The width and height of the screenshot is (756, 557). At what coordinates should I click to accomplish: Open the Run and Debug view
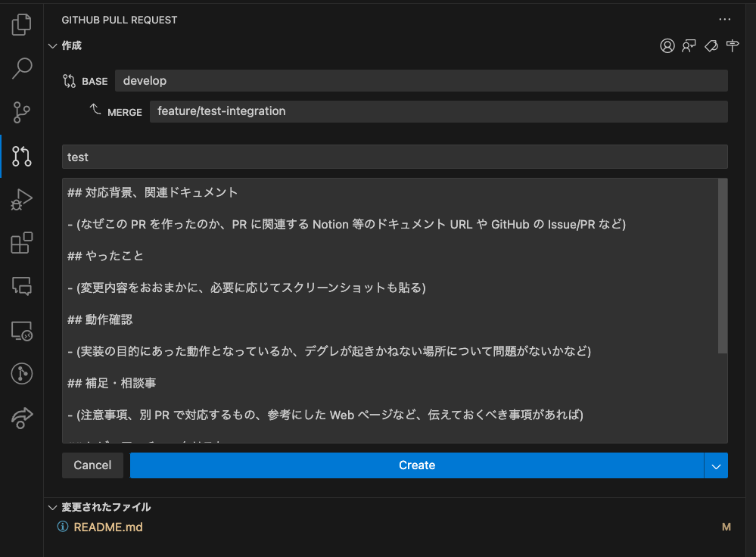click(x=22, y=200)
